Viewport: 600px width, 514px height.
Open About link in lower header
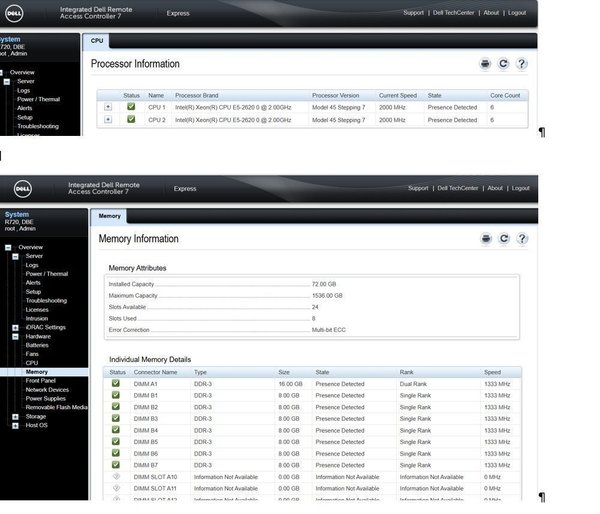coord(495,188)
